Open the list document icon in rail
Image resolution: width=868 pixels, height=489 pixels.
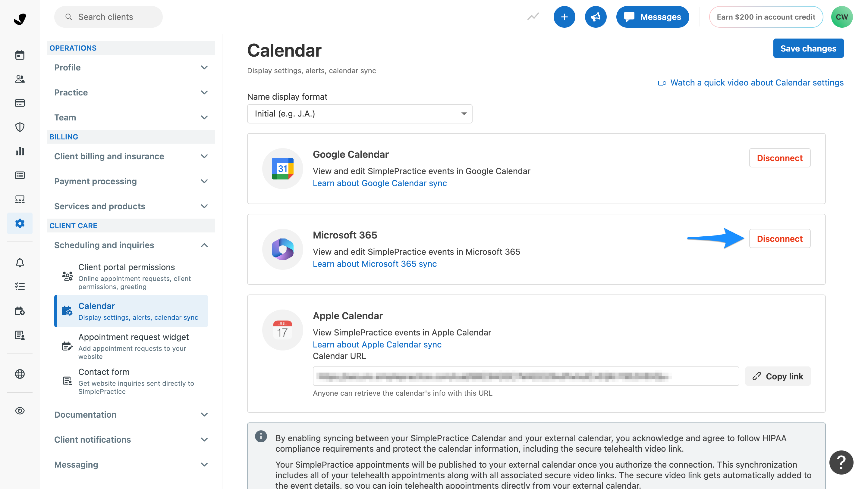pyautogui.click(x=20, y=175)
